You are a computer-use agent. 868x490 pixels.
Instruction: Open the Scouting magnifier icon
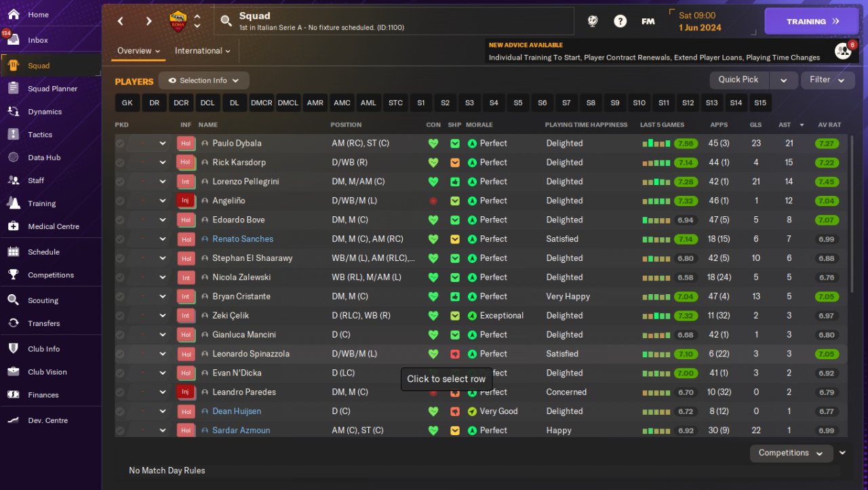pyautogui.click(x=13, y=300)
